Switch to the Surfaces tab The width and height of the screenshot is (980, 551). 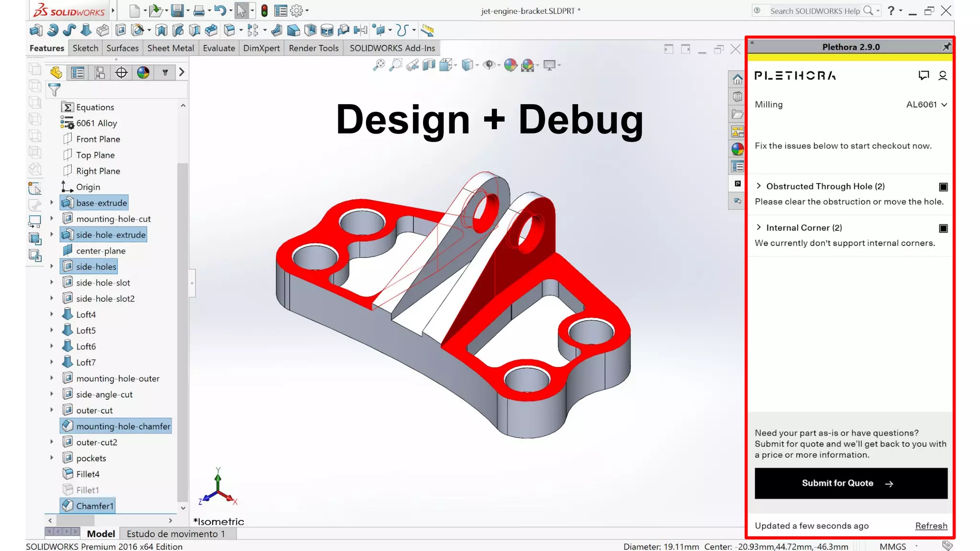click(x=122, y=48)
